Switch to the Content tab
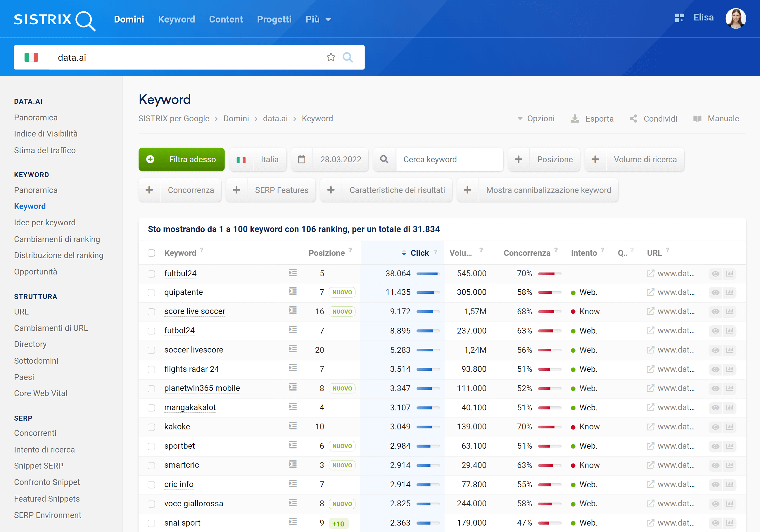 226,19
